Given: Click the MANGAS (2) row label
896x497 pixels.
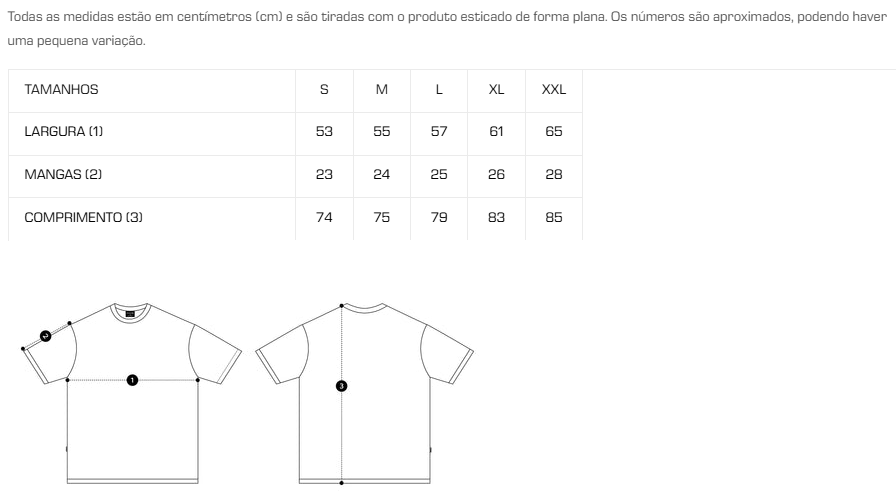Looking at the screenshot, I should tap(63, 174).
